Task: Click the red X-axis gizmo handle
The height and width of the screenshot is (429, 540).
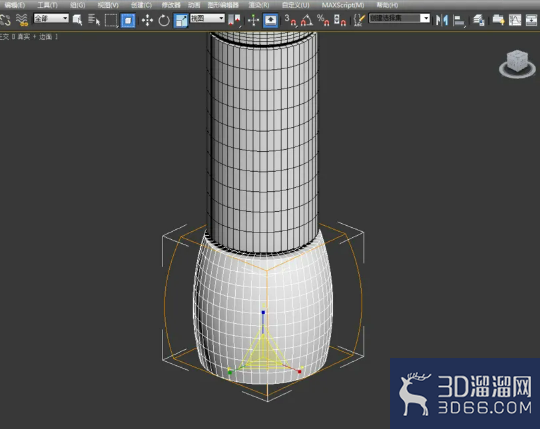Action: click(299, 372)
